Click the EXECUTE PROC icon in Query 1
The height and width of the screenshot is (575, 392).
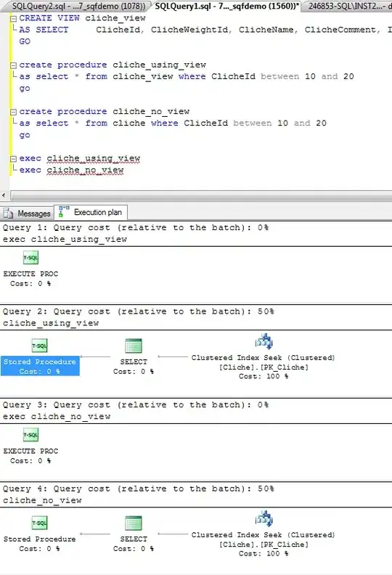30,258
